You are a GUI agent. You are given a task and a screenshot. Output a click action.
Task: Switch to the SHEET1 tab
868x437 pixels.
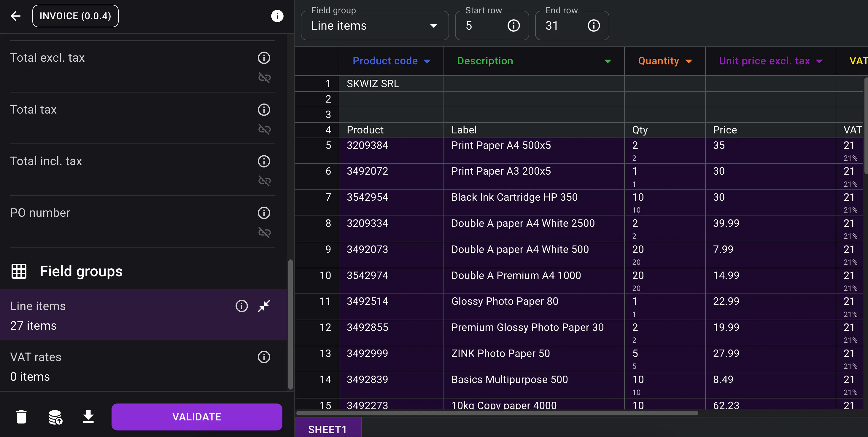(x=328, y=429)
